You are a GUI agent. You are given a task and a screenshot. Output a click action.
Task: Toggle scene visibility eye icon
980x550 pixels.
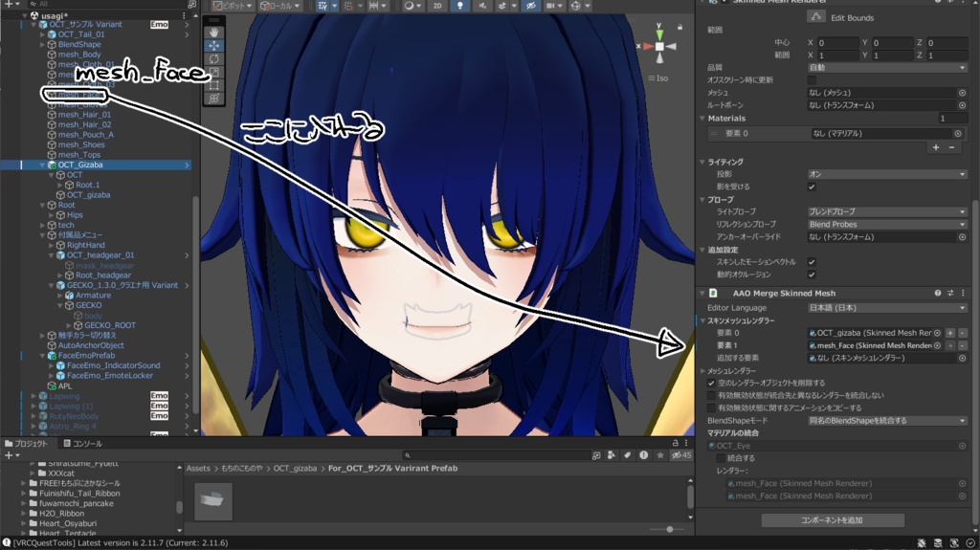pos(530,6)
